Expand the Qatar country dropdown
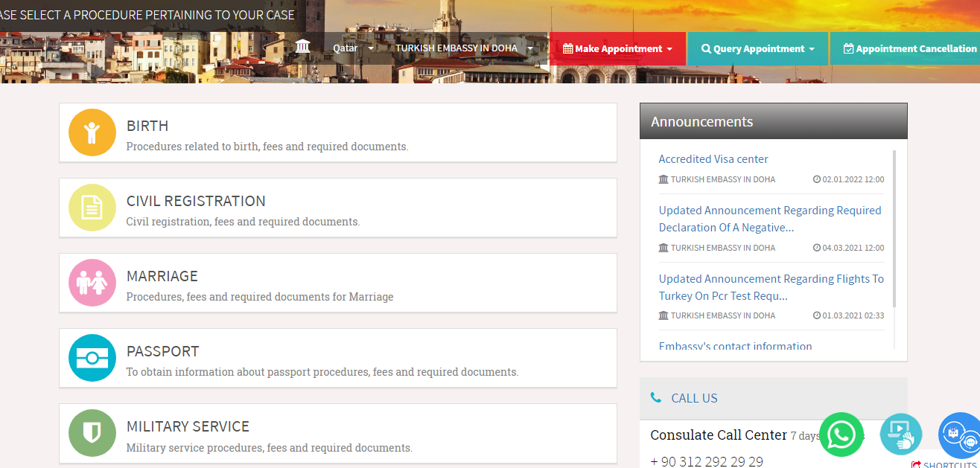Image resolution: width=980 pixels, height=468 pixels. [x=353, y=48]
